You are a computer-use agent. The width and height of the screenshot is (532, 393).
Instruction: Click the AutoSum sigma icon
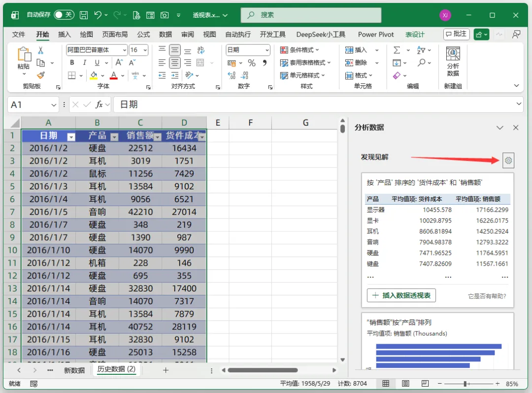click(396, 50)
